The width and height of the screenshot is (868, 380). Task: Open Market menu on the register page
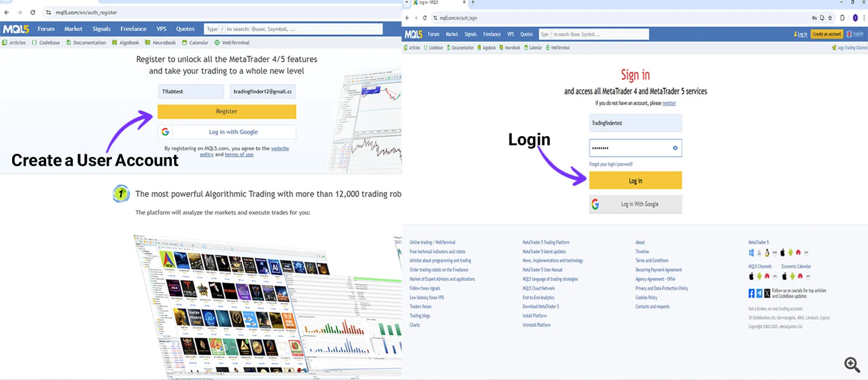(x=73, y=29)
